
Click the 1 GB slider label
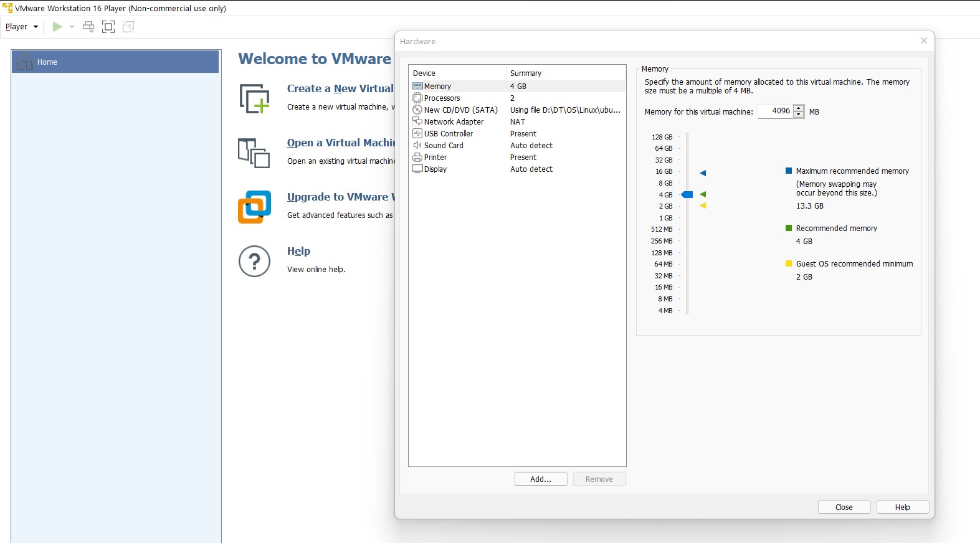point(666,218)
